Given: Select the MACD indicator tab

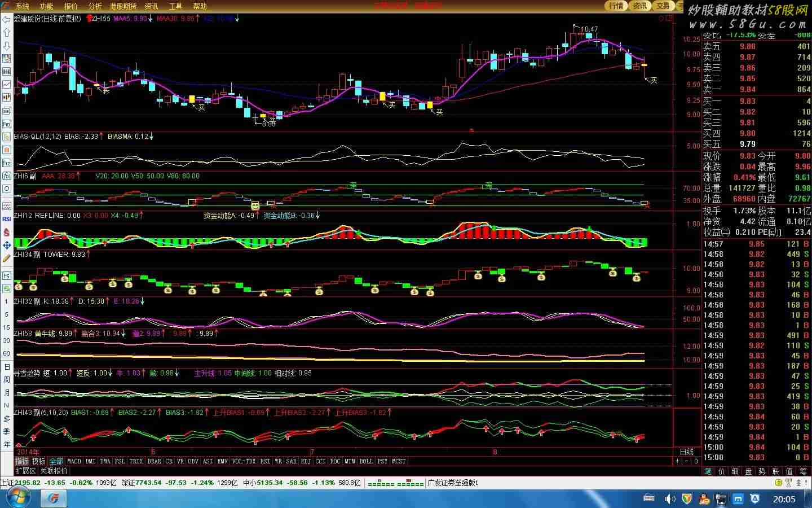Looking at the screenshot, I should click(x=74, y=461).
